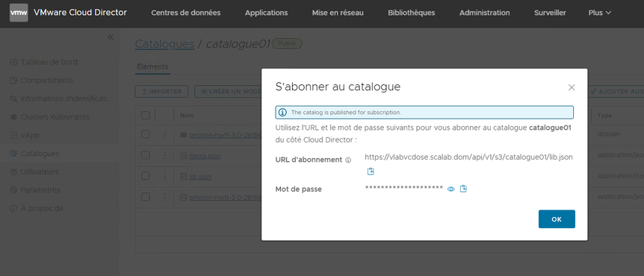This screenshot has height=276, width=644.
Task: Check the lib.json row checkbox
Action: (x=146, y=176)
